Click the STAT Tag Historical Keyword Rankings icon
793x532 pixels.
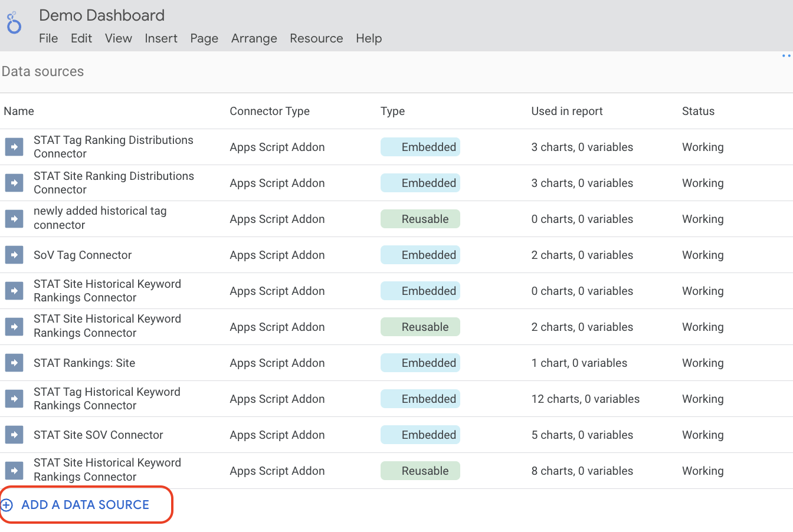[14, 399]
